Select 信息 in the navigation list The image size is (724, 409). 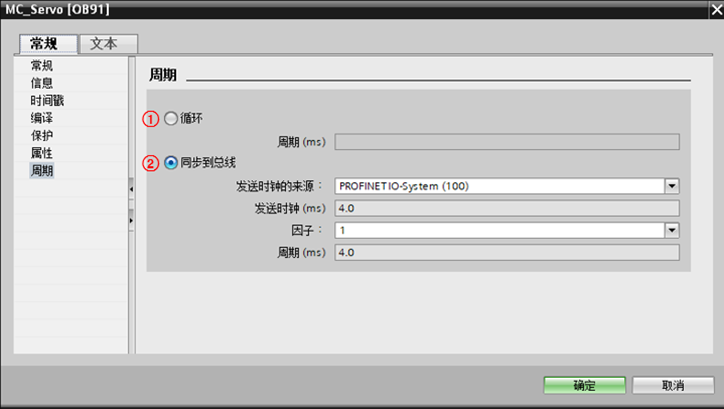[42, 83]
